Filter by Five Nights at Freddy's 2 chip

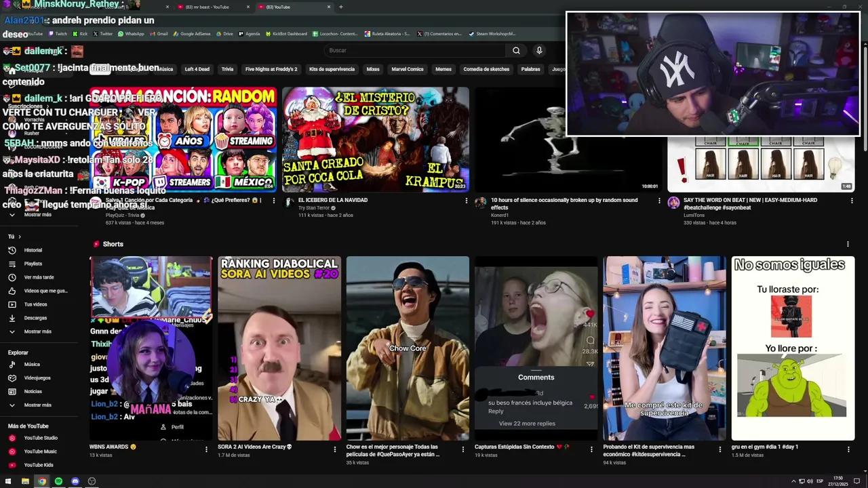[271, 69]
